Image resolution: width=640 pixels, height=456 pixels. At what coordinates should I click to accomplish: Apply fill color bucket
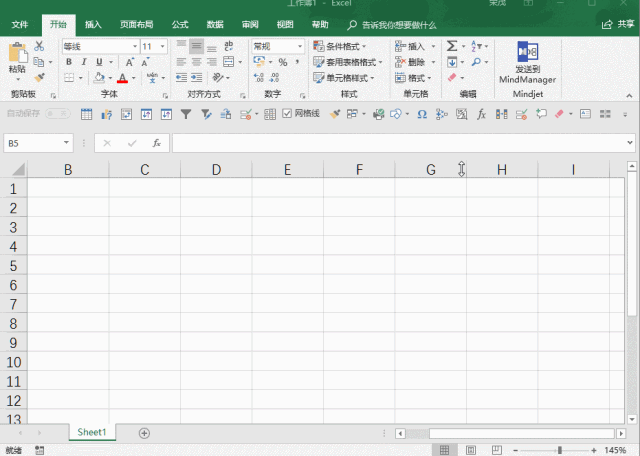click(x=99, y=78)
